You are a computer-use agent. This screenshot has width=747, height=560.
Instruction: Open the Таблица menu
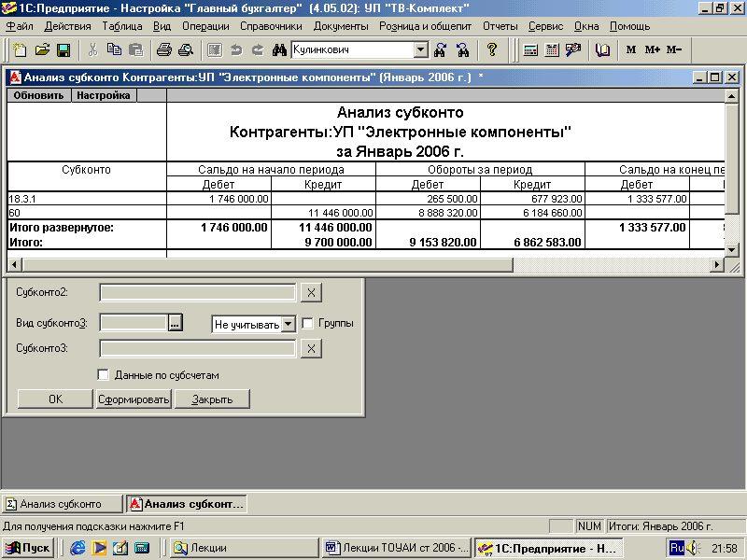point(122,26)
